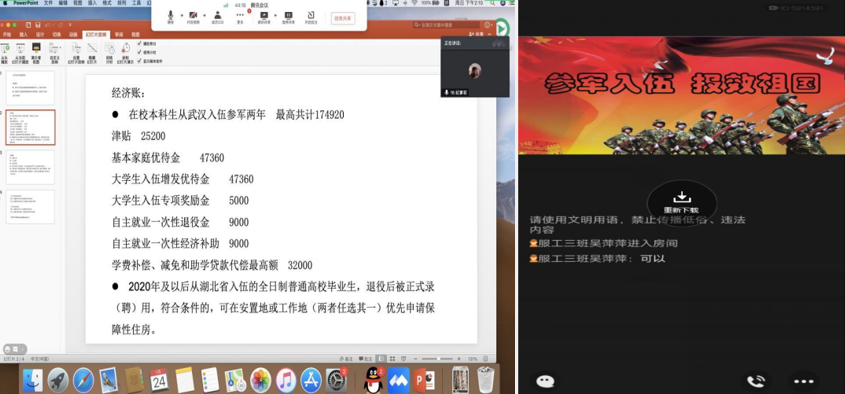Open the 文件 menu in the menu bar

[x=48, y=3]
